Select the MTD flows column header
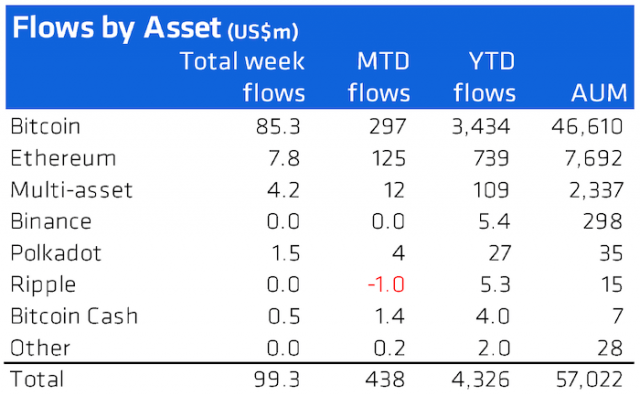Image resolution: width=640 pixels, height=396 pixels. [379, 77]
